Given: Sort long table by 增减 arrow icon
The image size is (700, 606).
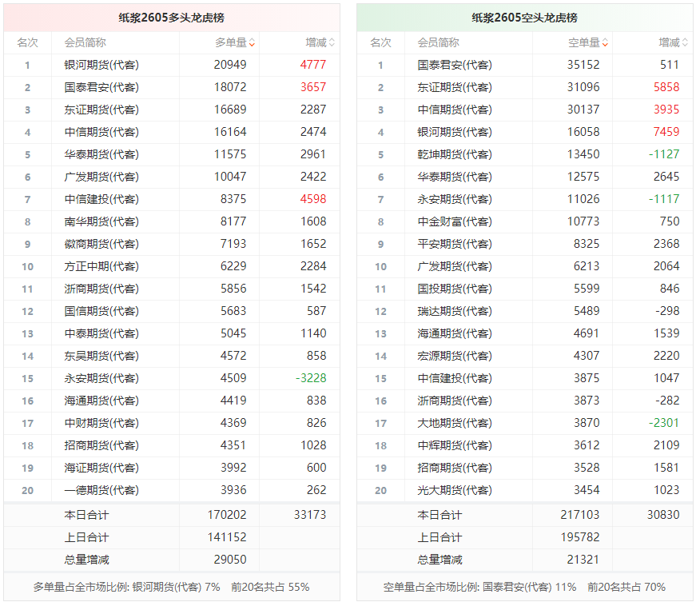Looking at the screenshot, I should coord(332,43).
